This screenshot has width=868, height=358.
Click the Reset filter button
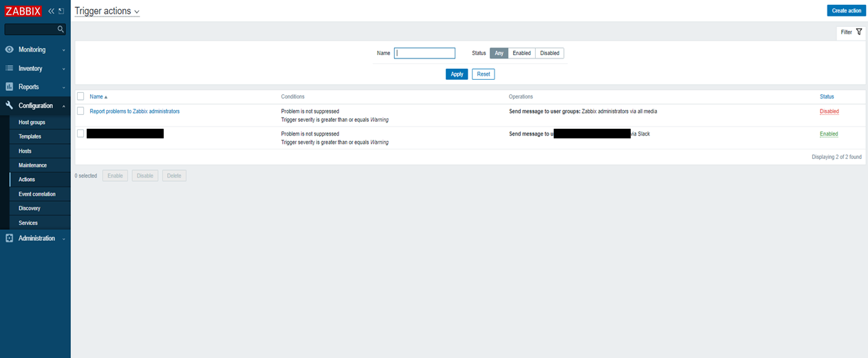483,74
